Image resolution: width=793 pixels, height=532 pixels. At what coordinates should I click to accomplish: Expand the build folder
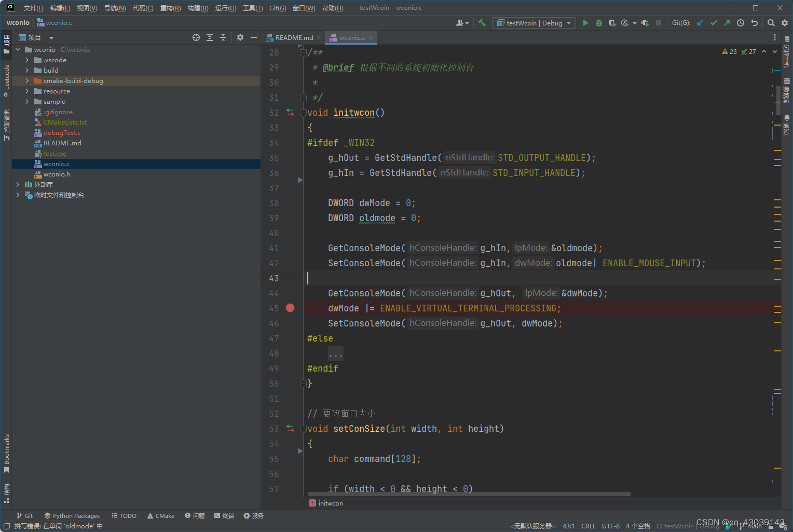(27, 71)
